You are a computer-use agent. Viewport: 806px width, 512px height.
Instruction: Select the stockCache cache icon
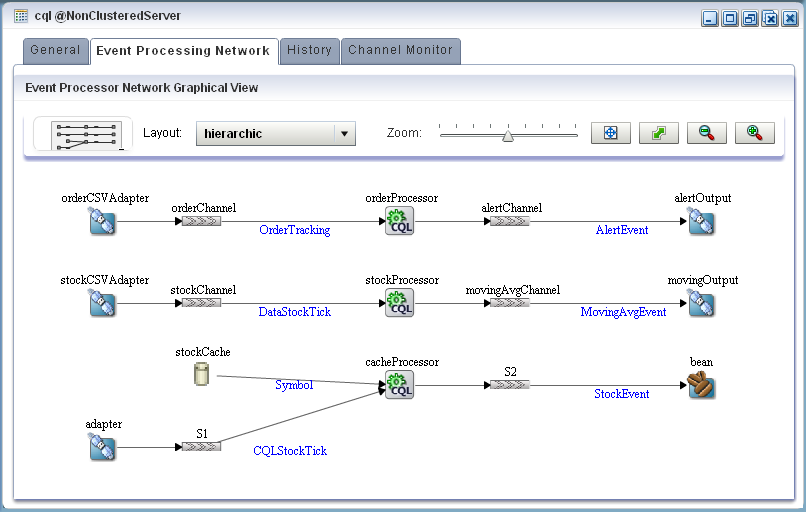[202, 374]
